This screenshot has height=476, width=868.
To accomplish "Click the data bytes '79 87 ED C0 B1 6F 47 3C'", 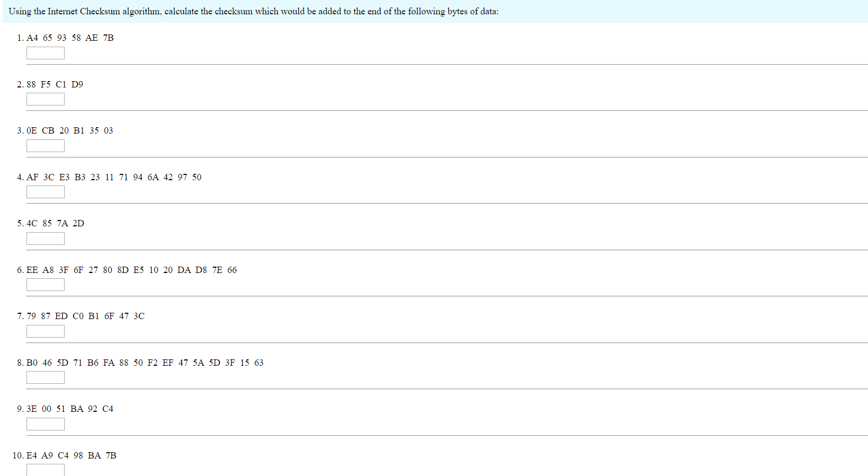I will tap(85, 316).
